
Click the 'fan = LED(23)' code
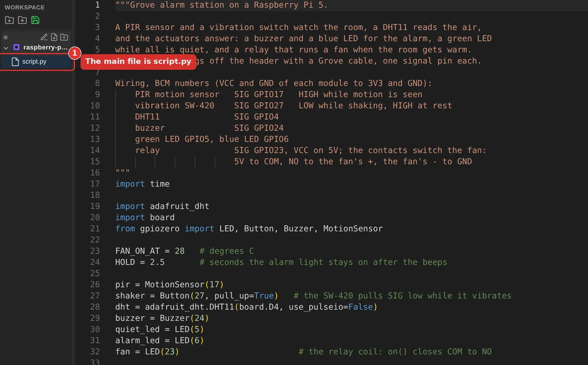147,351
